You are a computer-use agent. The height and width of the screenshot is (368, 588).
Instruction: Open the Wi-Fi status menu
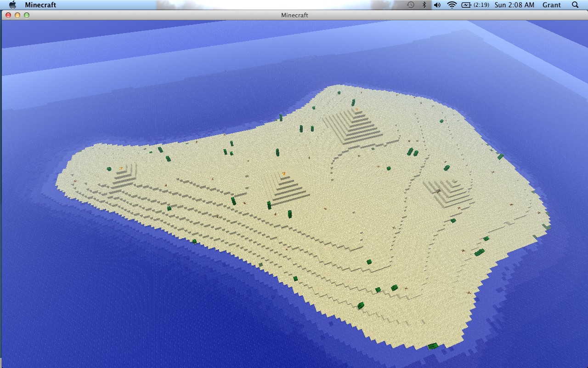click(x=452, y=5)
